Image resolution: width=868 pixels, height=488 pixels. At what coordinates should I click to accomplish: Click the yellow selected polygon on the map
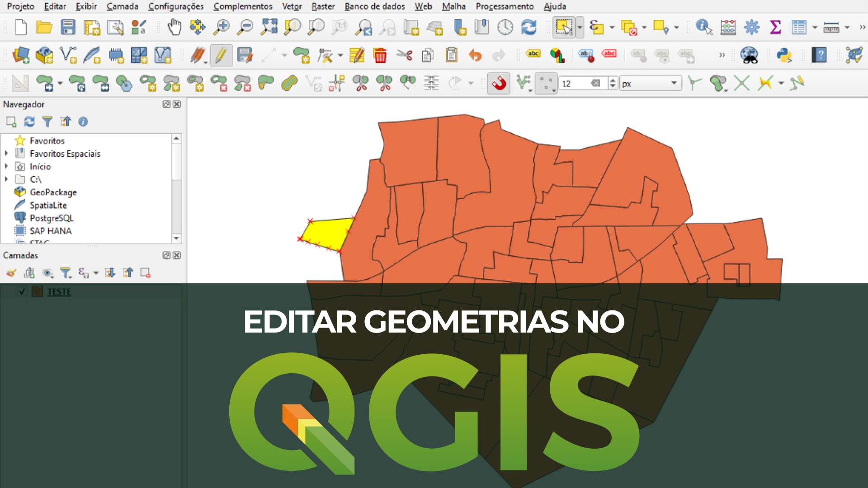(x=326, y=233)
